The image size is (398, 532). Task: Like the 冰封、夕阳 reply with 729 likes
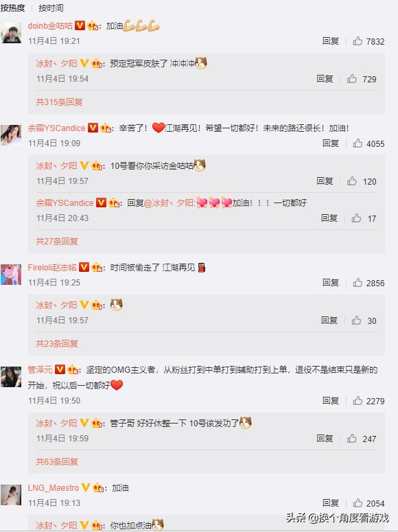click(352, 79)
